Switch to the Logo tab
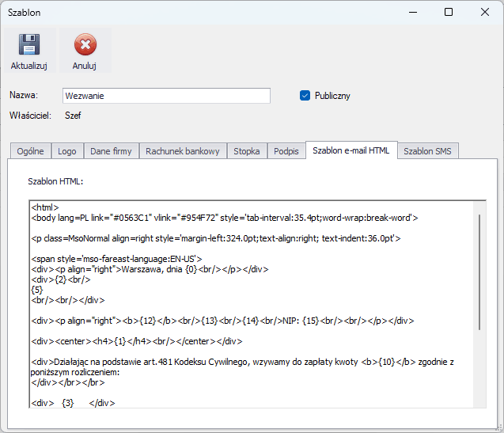This screenshot has height=433, width=504. [x=66, y=151]
